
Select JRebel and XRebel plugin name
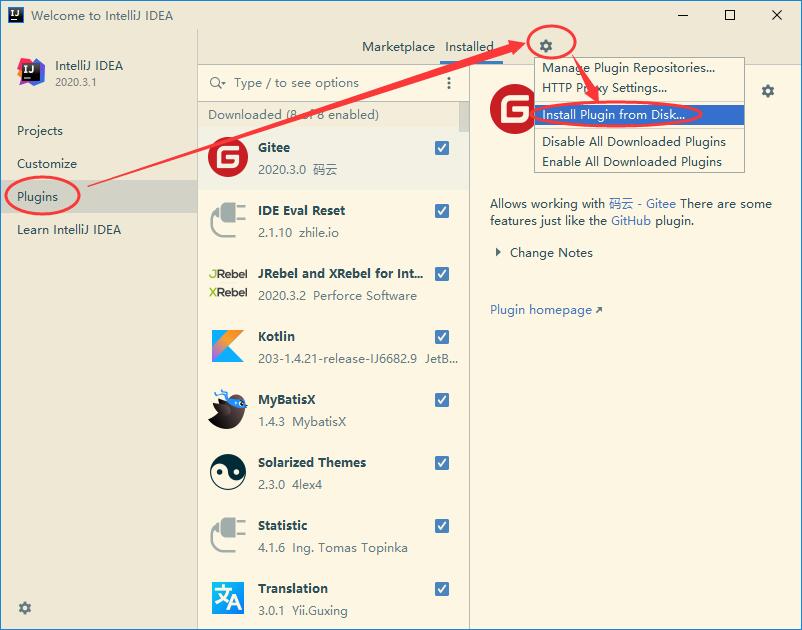tap(340, 274)
